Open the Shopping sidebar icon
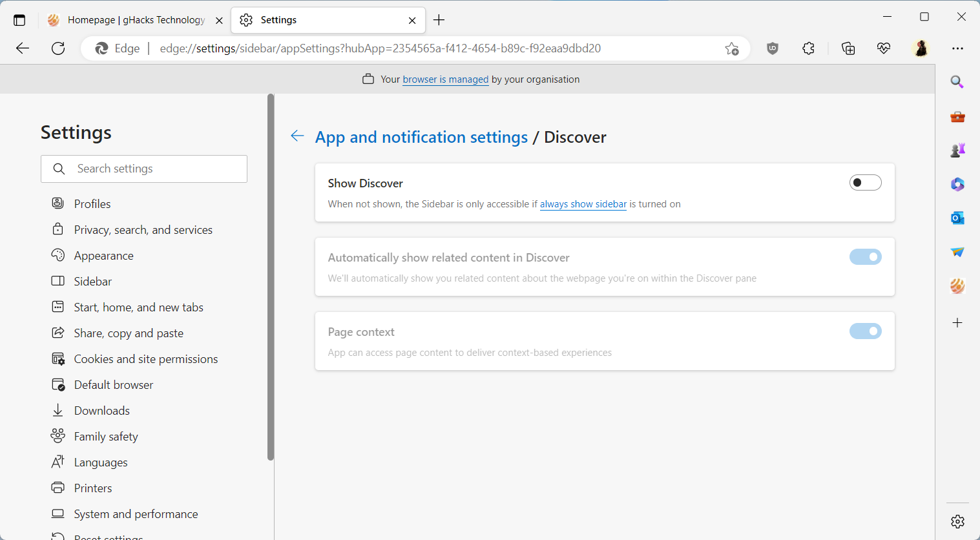Screen dimensions: 980x540 pos(957,117)
